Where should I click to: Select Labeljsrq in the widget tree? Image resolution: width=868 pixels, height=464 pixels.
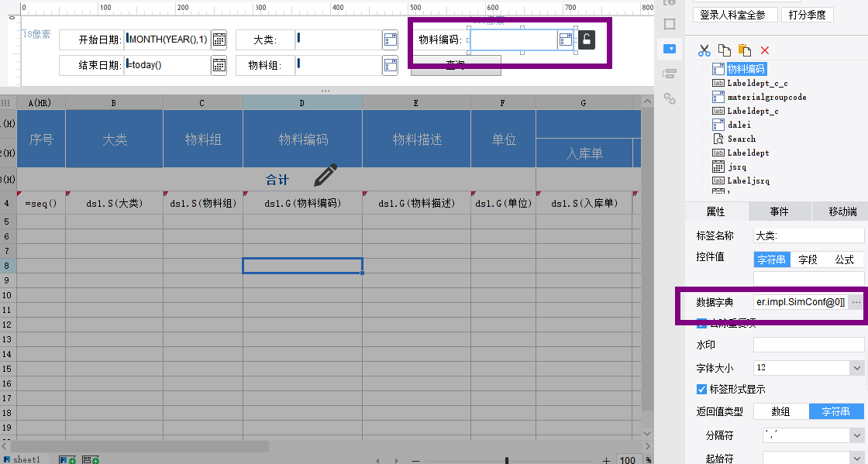[748, 180]
